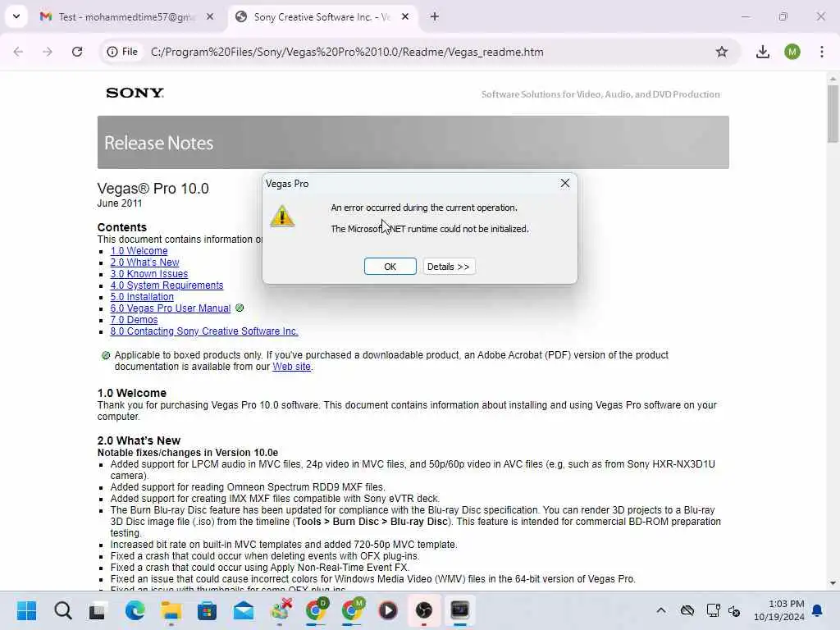Click the page vertical scrollbar thumb
Image resolution: width=840 pixels, height=630 pixels.
[x=833, y=113]
